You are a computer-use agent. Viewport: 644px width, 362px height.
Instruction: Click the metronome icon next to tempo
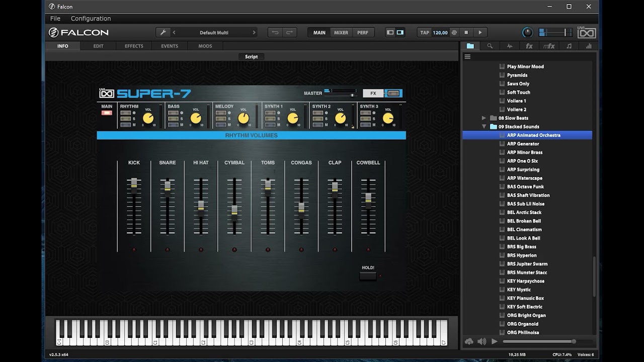(x=454, y=33)
